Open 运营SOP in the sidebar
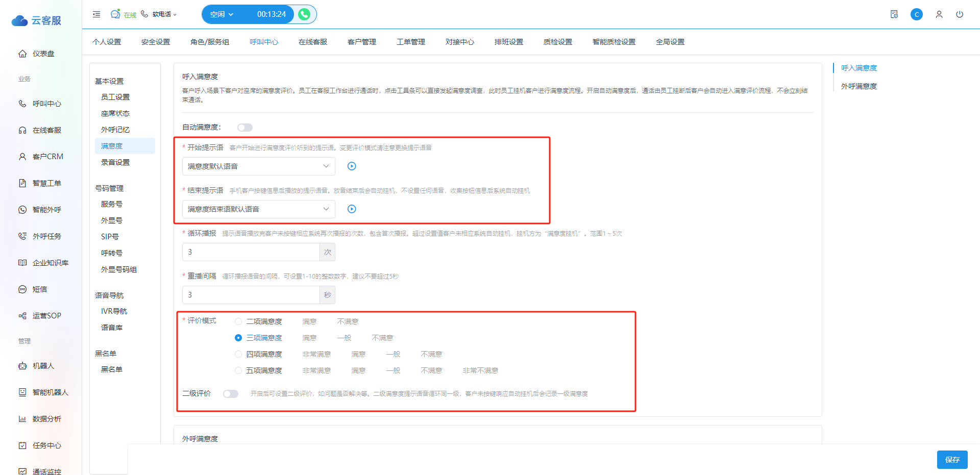 point(41,316)
